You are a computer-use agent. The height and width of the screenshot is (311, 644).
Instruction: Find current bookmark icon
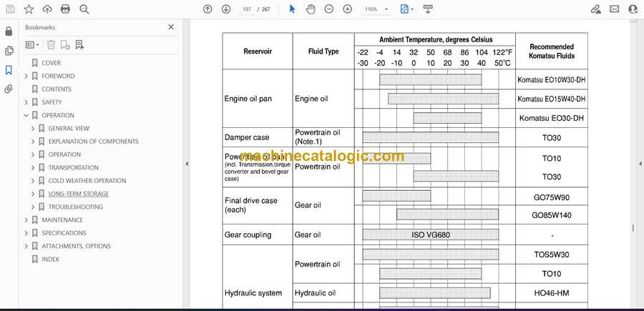tap(79, 45)
